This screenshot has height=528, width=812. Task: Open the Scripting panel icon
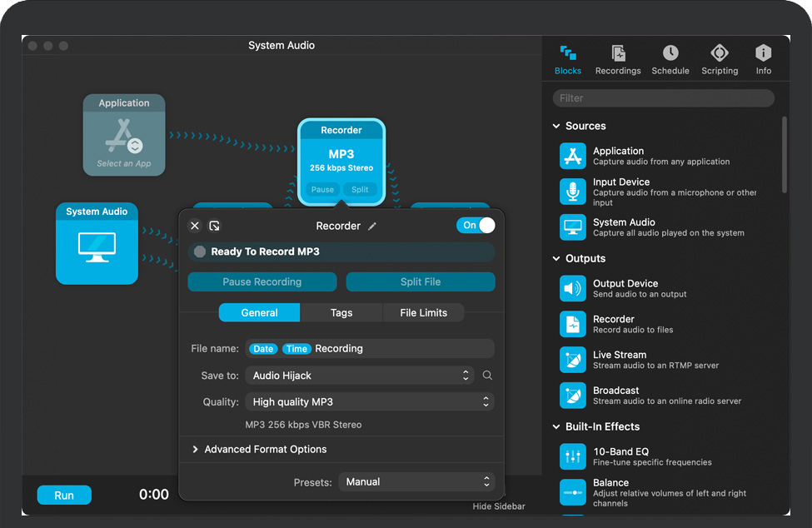720,54
